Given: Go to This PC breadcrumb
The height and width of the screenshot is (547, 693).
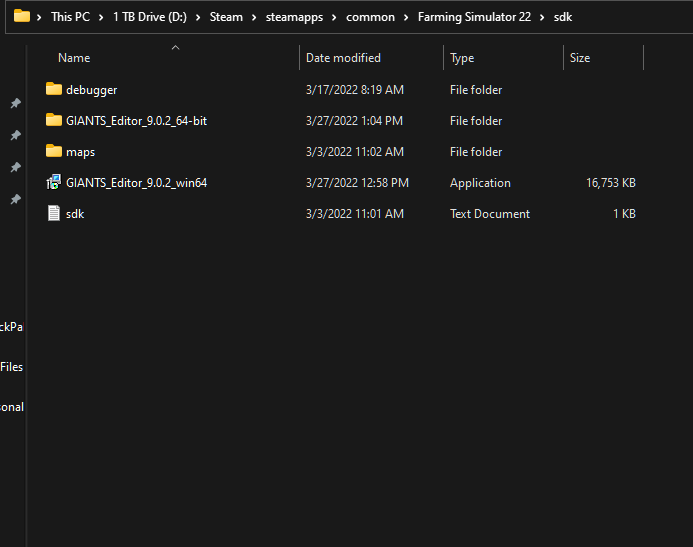Looking at the screenshot, I should pyautogui.click(x=70, y=17).
